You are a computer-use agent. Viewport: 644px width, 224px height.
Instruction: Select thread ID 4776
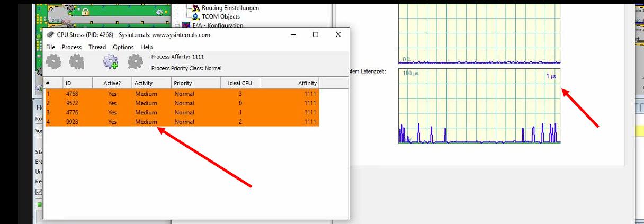71,112
